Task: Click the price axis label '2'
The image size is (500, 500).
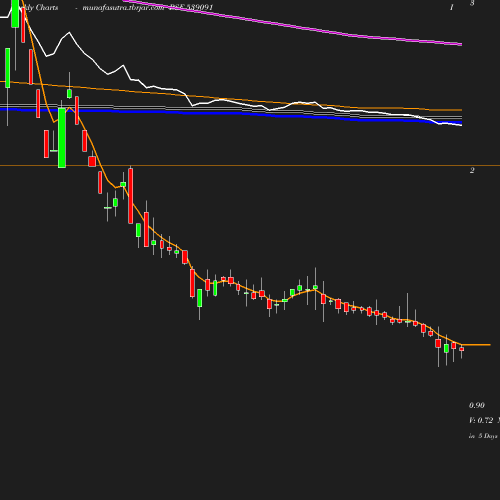Action: (472, 170)
